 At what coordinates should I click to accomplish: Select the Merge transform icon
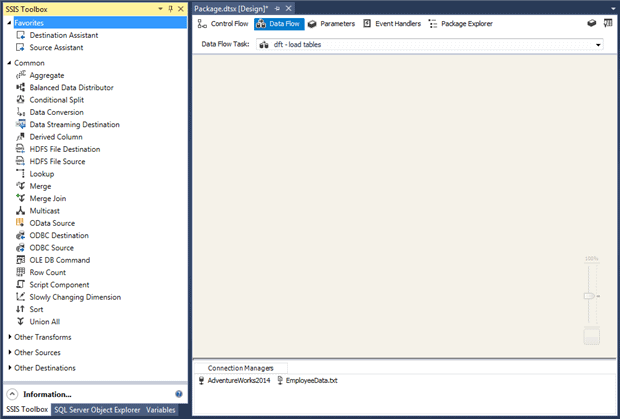tap(20, 186)
